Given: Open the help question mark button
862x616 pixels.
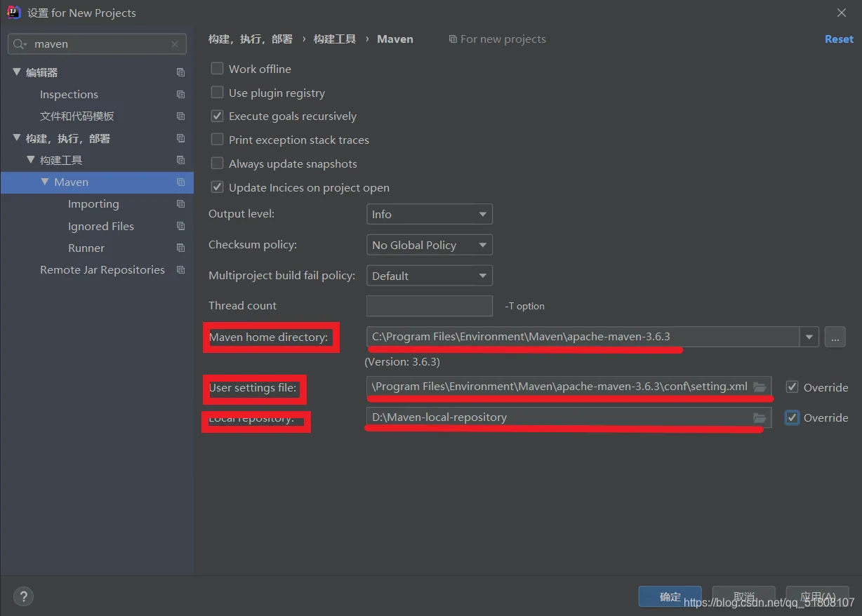Looking at the screenshot, I should tap(23, 597).
